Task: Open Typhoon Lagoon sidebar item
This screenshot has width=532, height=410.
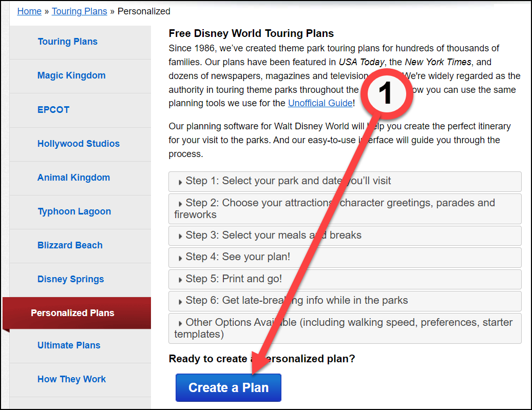Action: (x=74, y=211)
